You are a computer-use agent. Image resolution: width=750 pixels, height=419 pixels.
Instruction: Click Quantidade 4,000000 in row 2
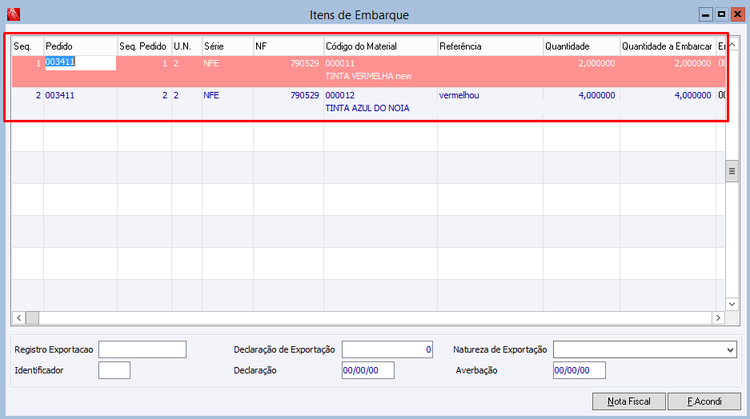click(596, 95)
